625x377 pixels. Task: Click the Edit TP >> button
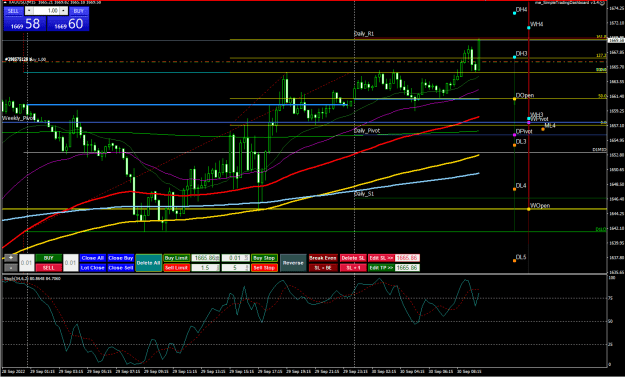(x=381, y=268)
